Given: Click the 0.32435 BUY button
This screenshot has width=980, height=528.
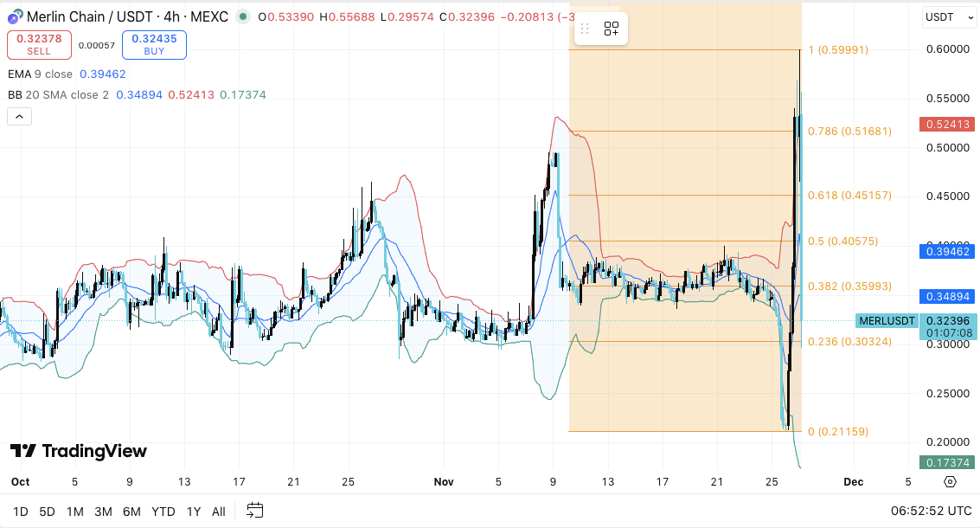Looking at the screenshot, I should [x=154, y=44].
